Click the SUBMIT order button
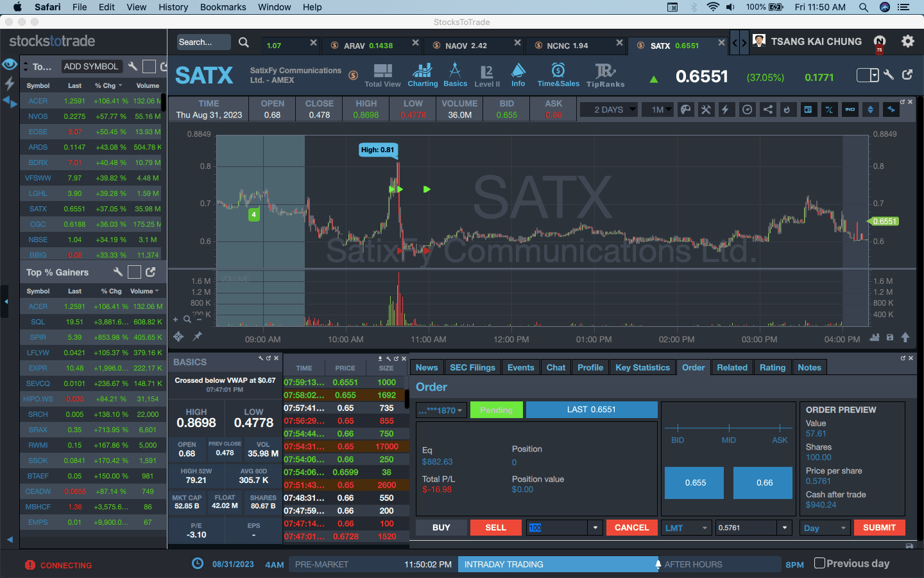The image size is (924, 578). [x=879, y=528]
